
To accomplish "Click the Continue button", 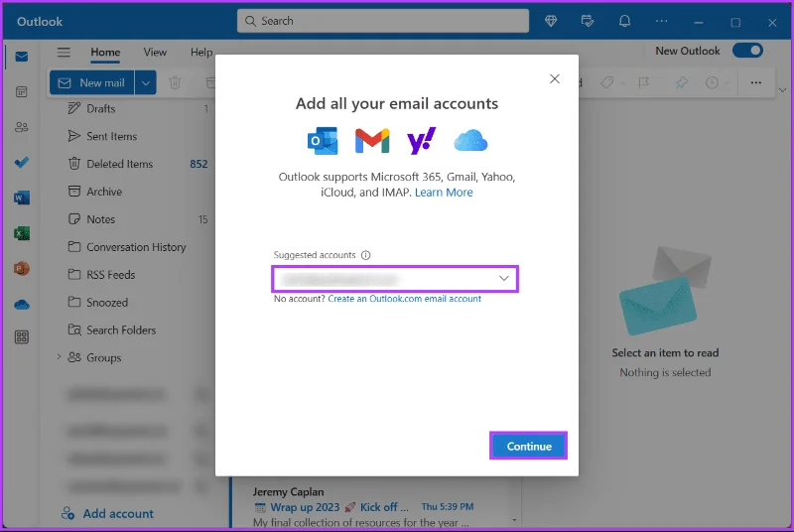I will coord(529,446).
